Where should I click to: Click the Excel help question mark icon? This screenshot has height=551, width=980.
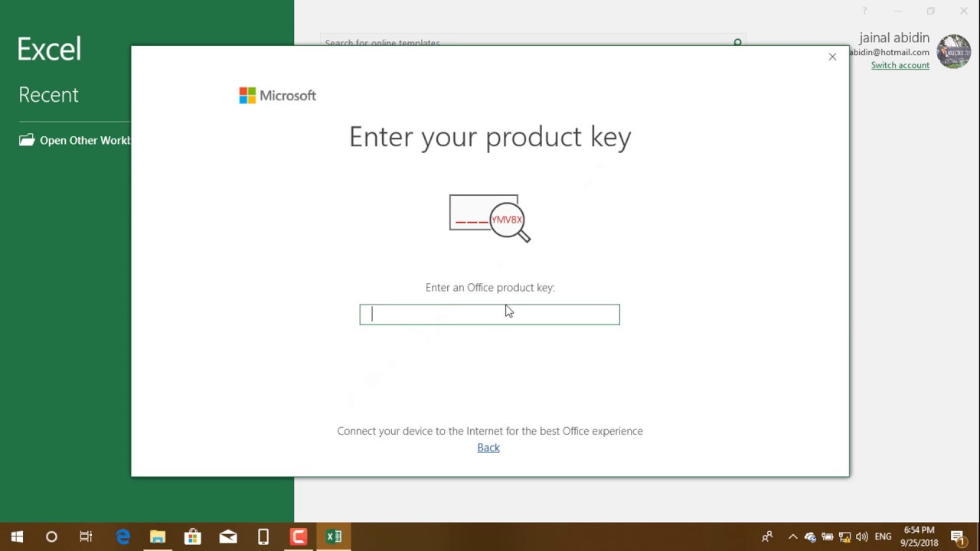click(x=864, y=11)
